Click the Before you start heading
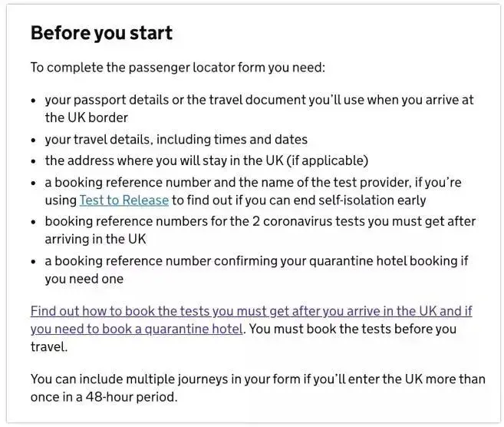The image size is (504, 427). 101,34
